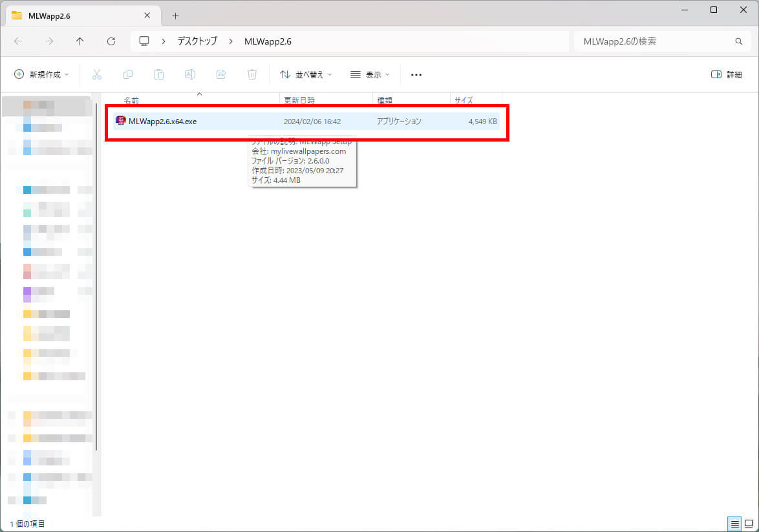Switch to details view using status bar toggle
This screenshot has height=532, width=759.
[x=734, y=524]
